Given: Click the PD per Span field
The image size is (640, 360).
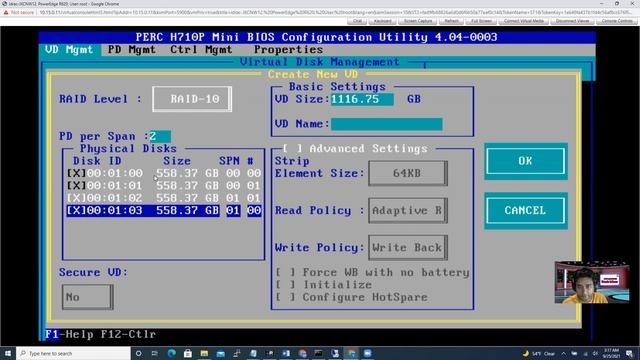Looking at the screenshot, I should click(160, 136).
